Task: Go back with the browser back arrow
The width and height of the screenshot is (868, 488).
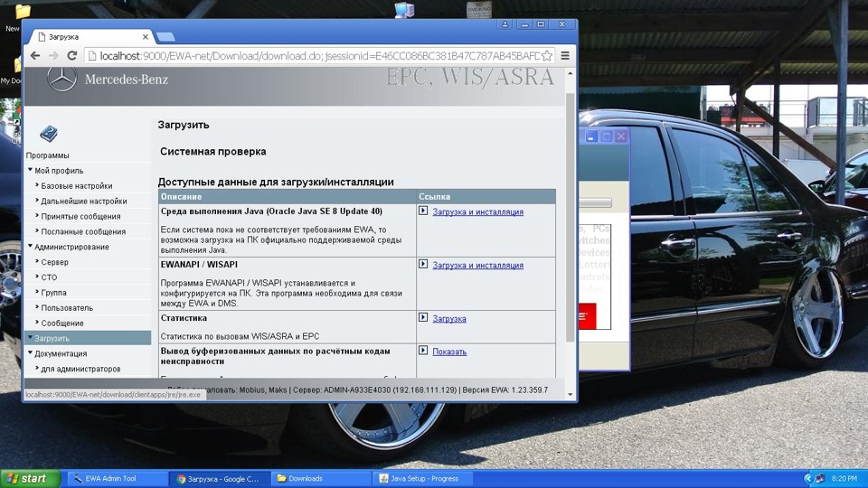Action: [35, 56]
